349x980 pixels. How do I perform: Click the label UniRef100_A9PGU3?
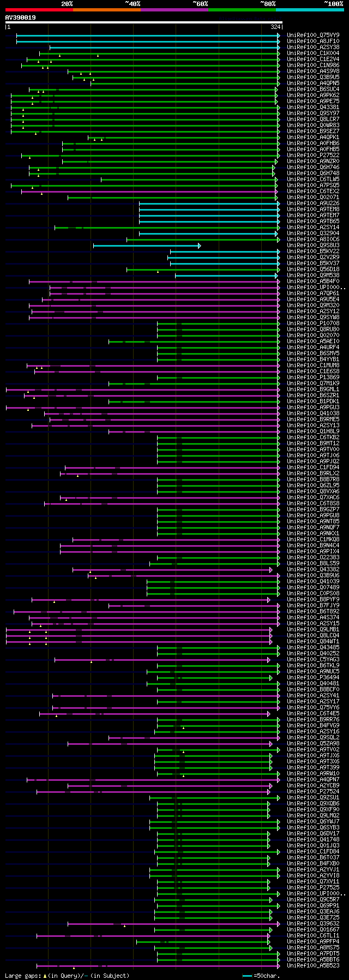tap(313, 407)
